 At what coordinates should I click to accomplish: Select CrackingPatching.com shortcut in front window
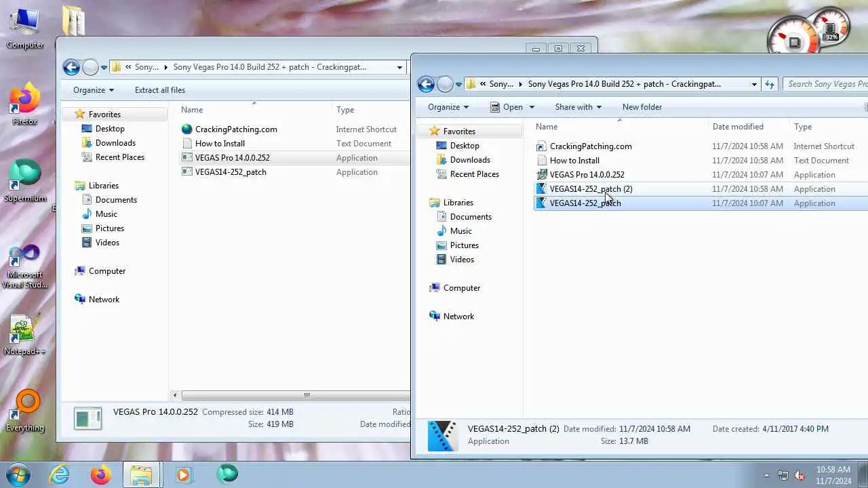coord(591,146)
